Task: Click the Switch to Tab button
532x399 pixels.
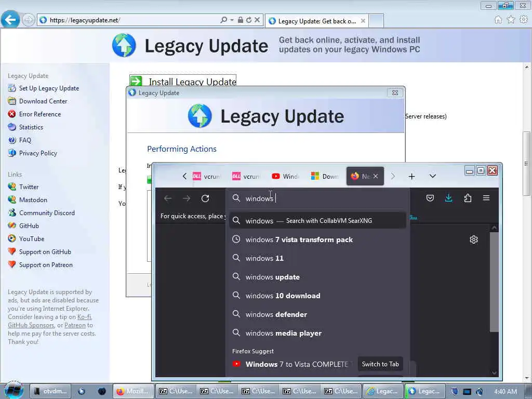Action: click(380, 364)
